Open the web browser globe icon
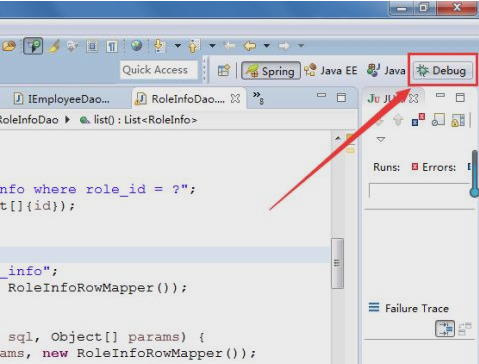The height and width of the screenshot is (364, 479). click(136, 45)
